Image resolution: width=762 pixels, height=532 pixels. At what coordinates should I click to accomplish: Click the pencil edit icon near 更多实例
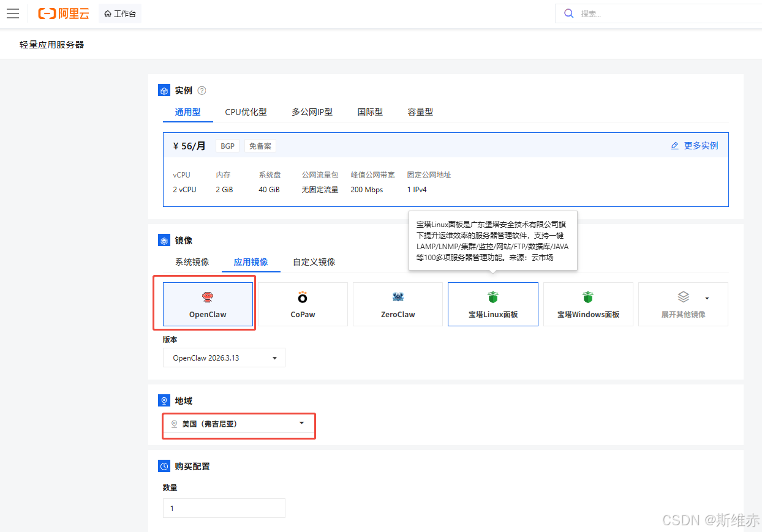675,146
